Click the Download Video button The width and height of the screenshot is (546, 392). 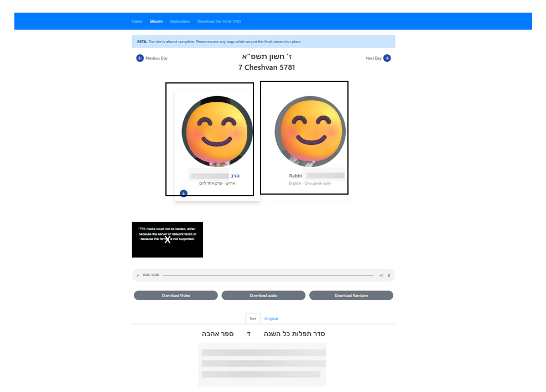coord(176,296)
